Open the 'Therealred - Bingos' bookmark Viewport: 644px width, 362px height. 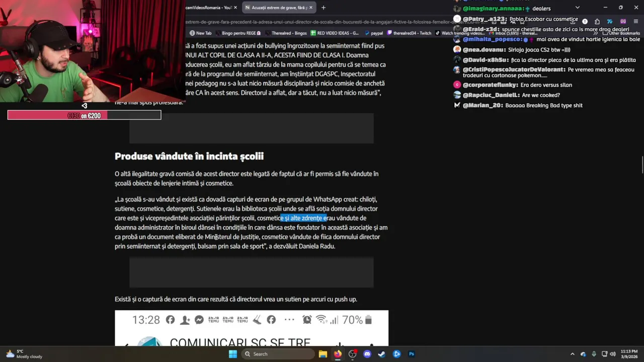285,33
